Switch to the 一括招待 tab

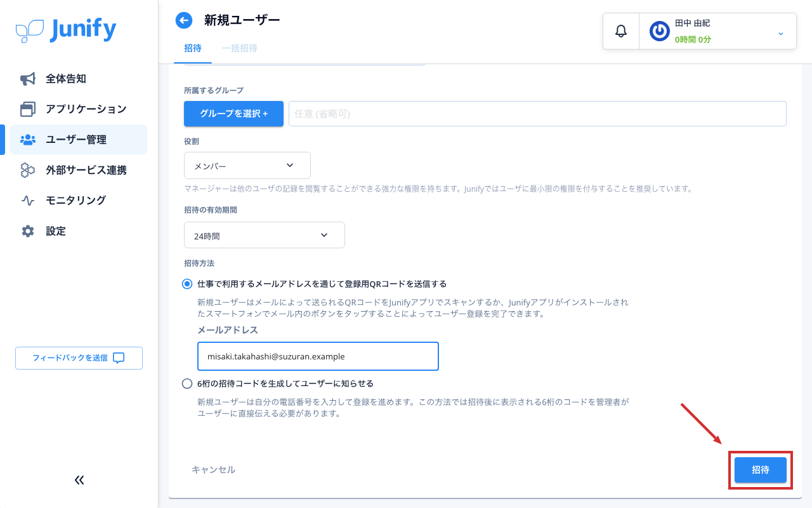click(240, 48)
